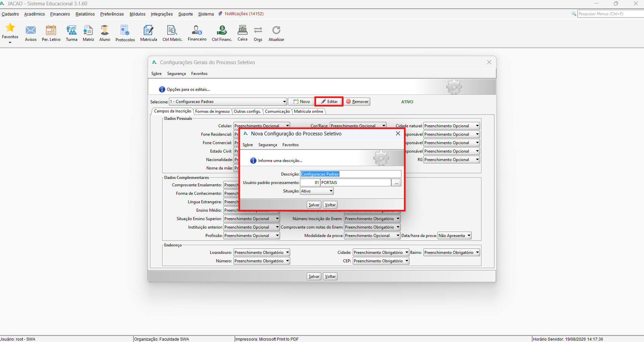The image size is (644, 342).
Task: Click Voltar at bottom of Configurações Gerais window
Action: (x=330, y=277)
